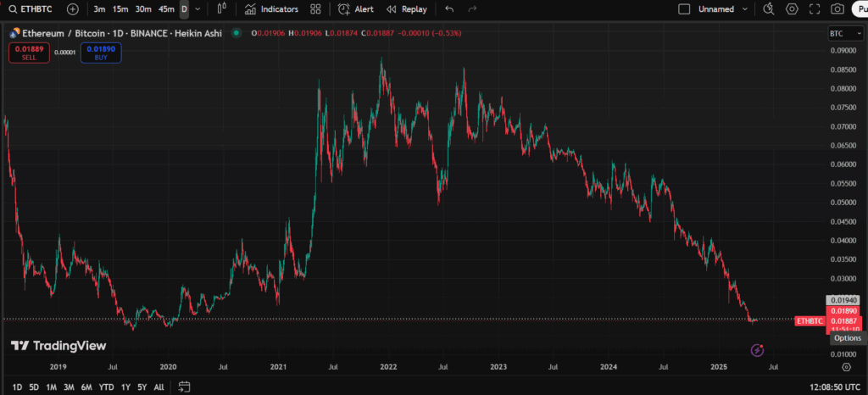Click the add symbol plus icon
Screen dimensions: 868x395
[73, 9]
